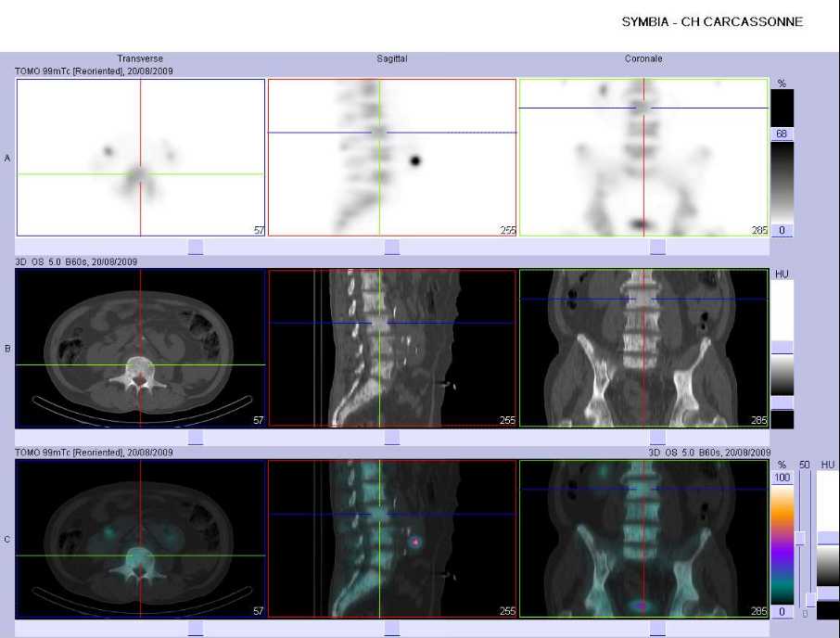
Task: Click slice number 255 in row B sagittal view
Action: pos(507,420)
